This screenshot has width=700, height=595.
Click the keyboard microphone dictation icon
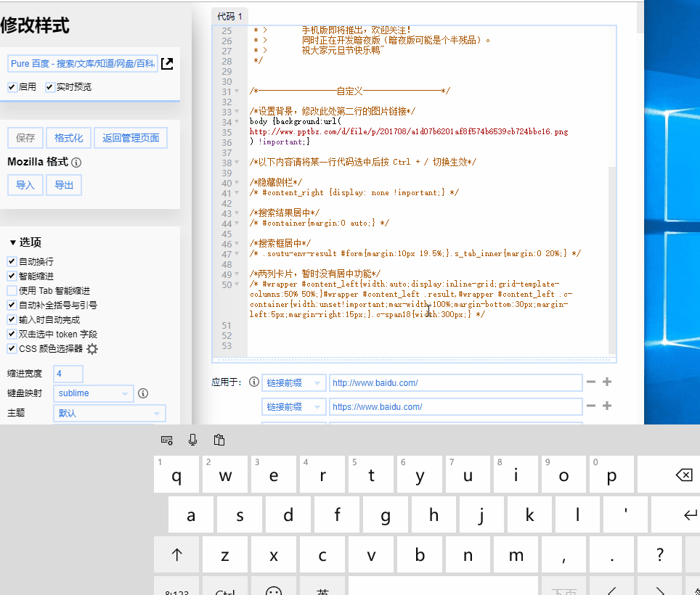(192, 440)
